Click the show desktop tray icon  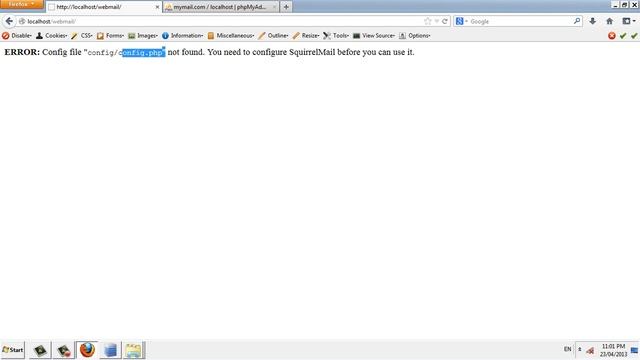tap(634, 350)
